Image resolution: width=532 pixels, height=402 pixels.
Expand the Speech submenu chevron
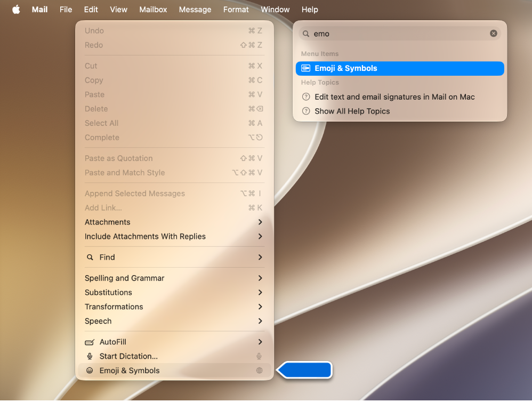coord(260,320)
